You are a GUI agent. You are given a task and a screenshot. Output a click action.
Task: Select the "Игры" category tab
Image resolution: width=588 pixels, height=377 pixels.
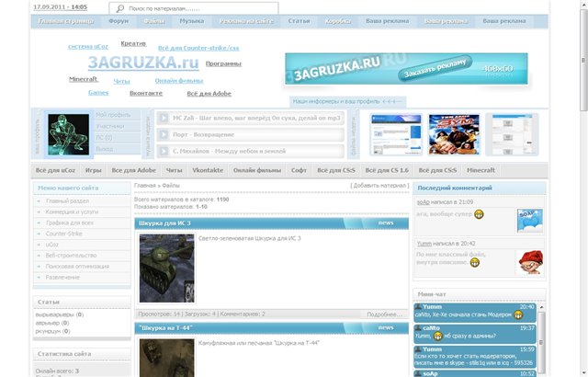pos(94,170)
